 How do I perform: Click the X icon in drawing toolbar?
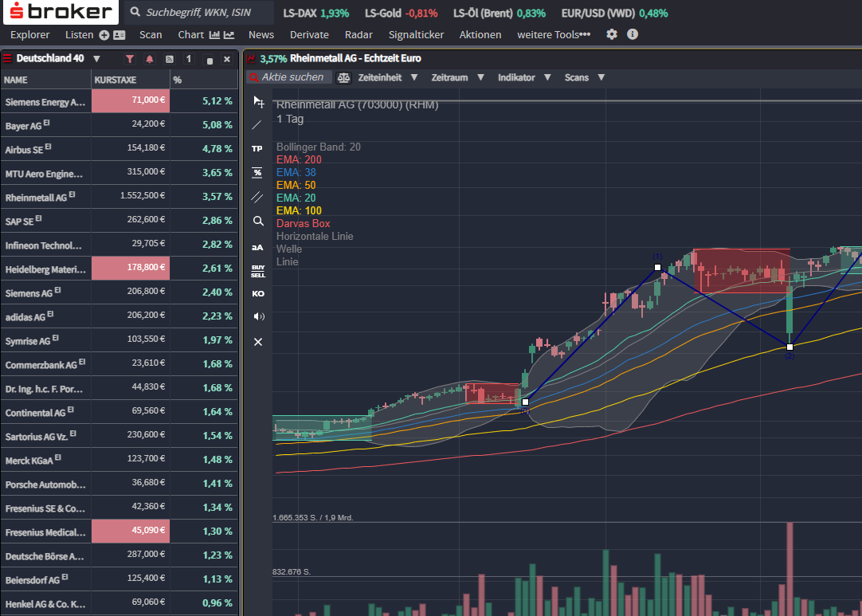pos(258,342)
